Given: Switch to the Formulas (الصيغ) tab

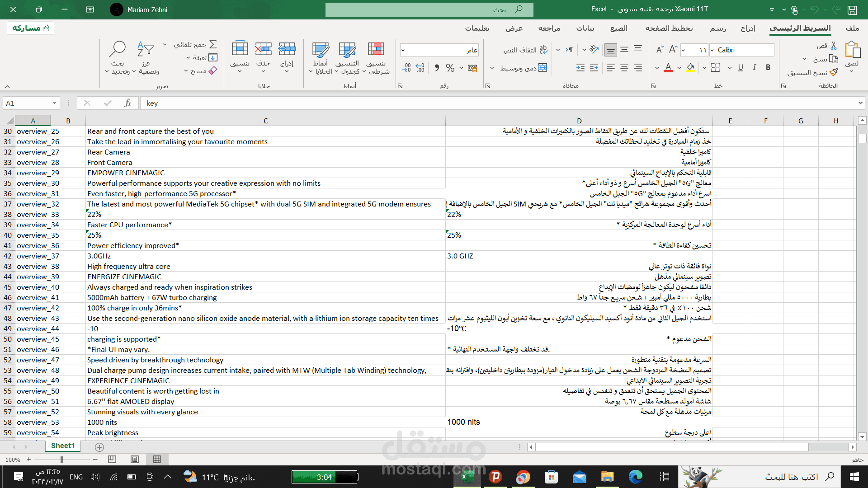Looking at the screenshot, I should 619,28.
